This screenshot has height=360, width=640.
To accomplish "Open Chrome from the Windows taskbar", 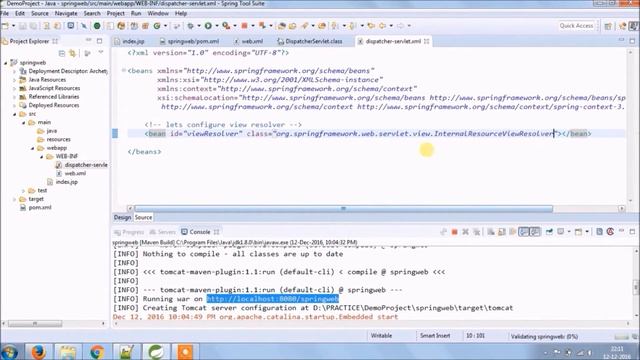I will [97, 352].
